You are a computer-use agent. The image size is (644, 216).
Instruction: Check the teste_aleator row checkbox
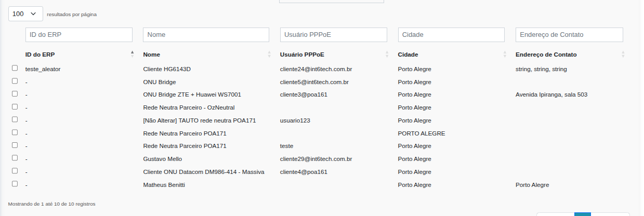pos(15,68)
